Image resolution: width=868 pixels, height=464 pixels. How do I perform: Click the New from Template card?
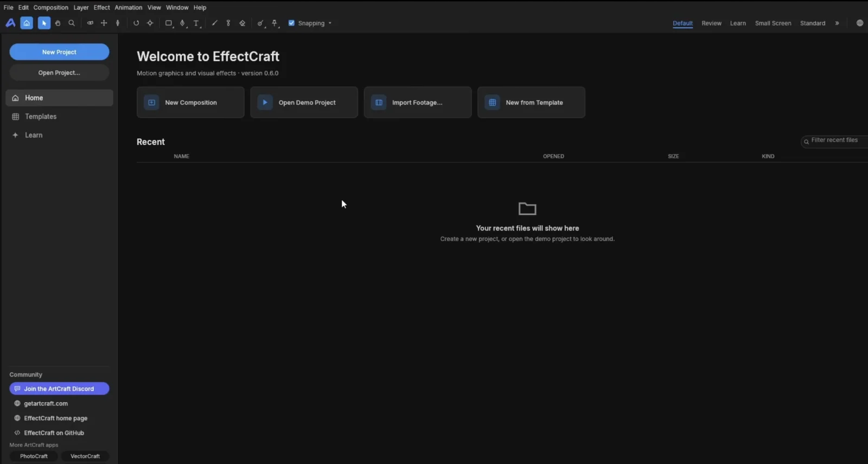(531, 102)
